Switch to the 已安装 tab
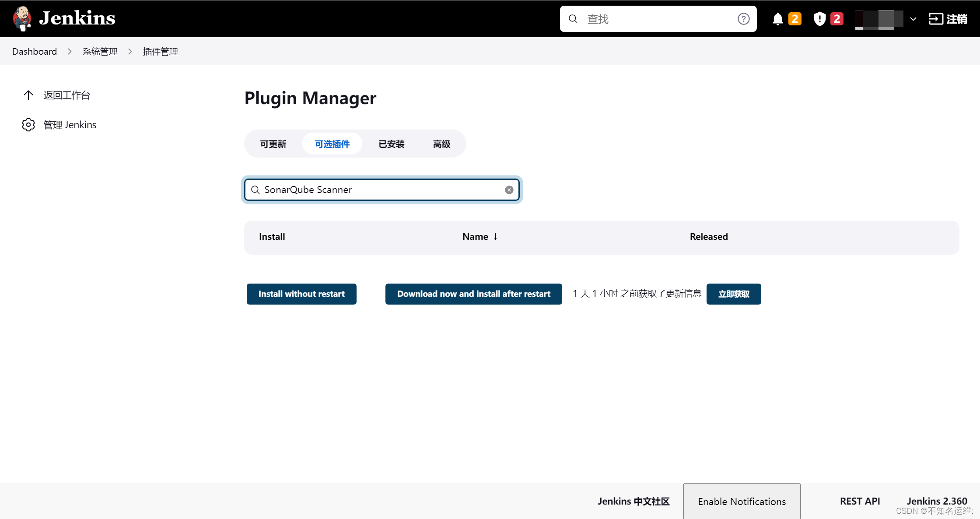This screenshot has height=519, width=980. [391, 144]
